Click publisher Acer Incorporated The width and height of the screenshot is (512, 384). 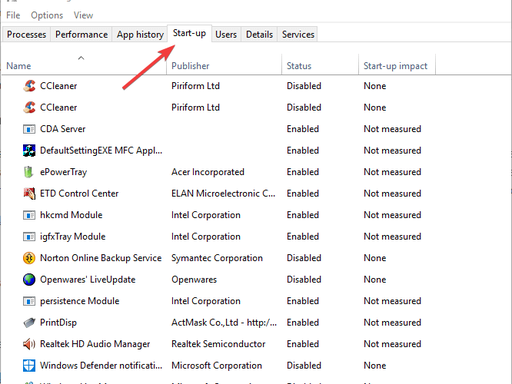[x=208, y=172]
